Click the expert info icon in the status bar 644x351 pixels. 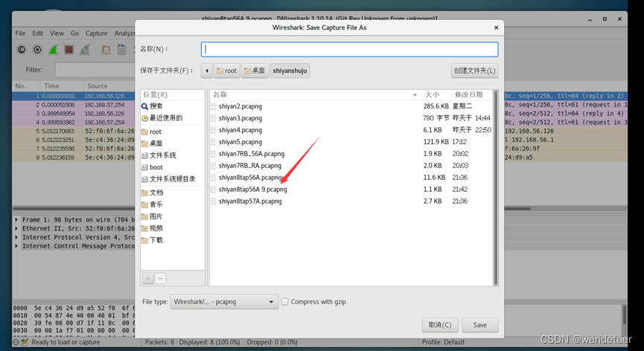[16, 342]
